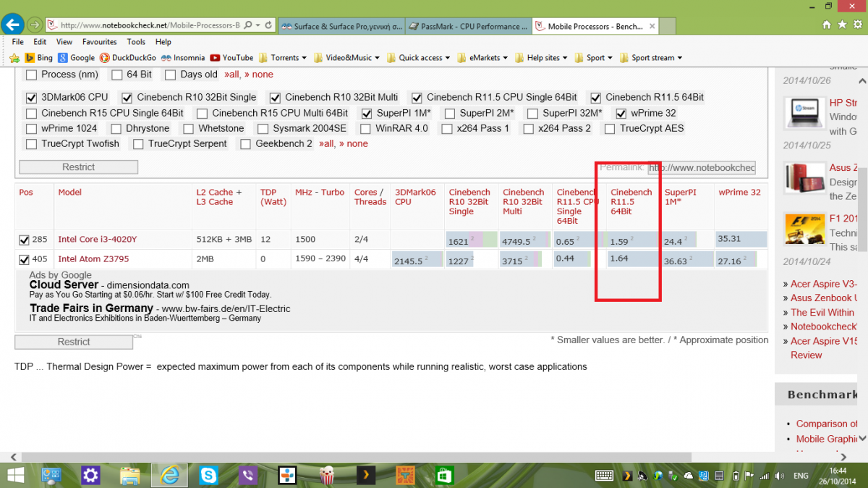Check the 64 Bit checkbox
The height and width of the screenshot is (488, 868).
pyautogui.click(x=116, y=75)
